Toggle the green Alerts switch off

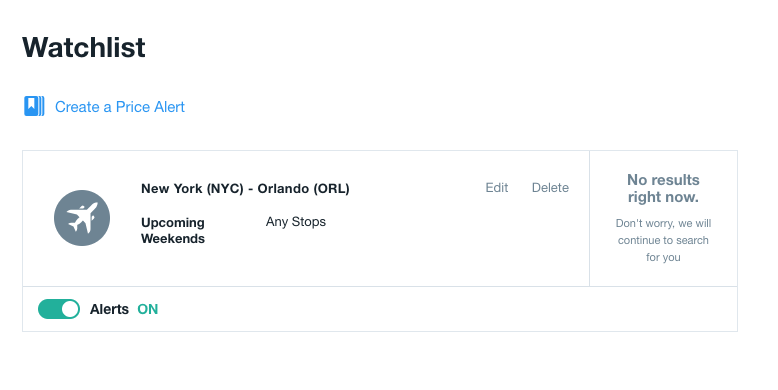59,309
